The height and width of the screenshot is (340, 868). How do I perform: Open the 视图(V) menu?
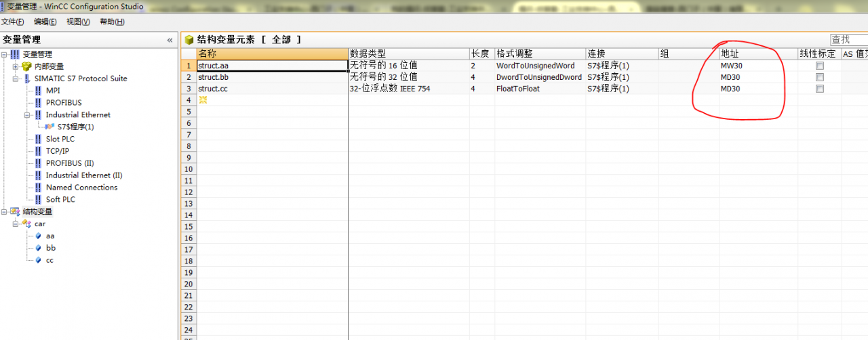pyautogui.click(x=78, y=22)
